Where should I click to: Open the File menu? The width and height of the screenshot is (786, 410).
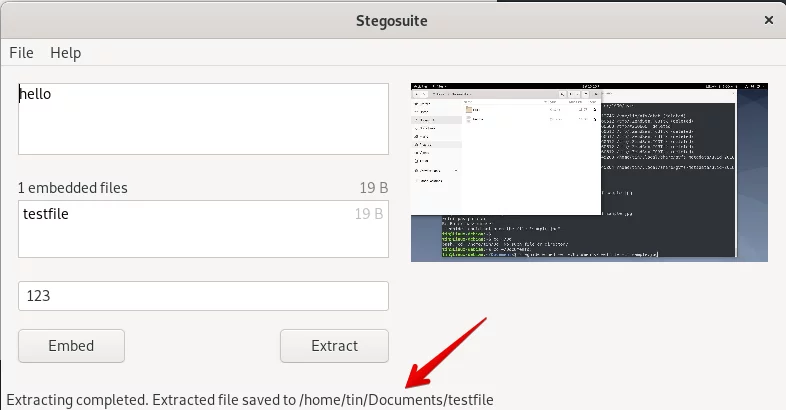coord(21,53)
